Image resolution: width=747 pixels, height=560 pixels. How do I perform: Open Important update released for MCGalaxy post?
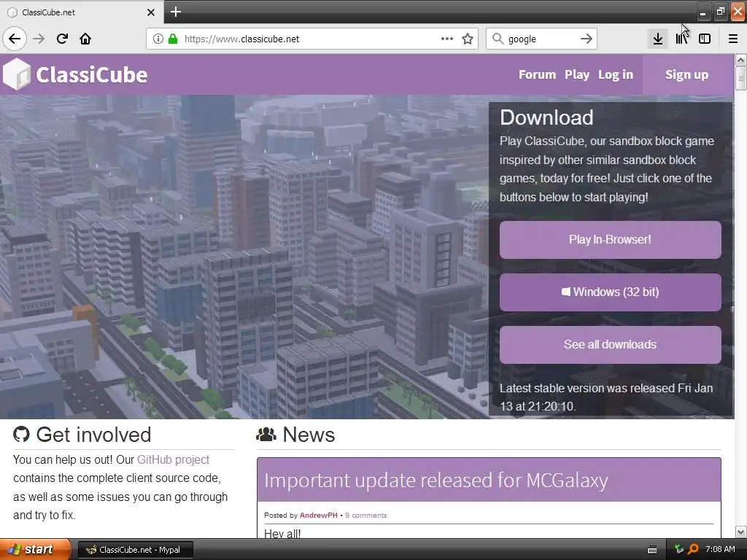[x=436, y=480]
